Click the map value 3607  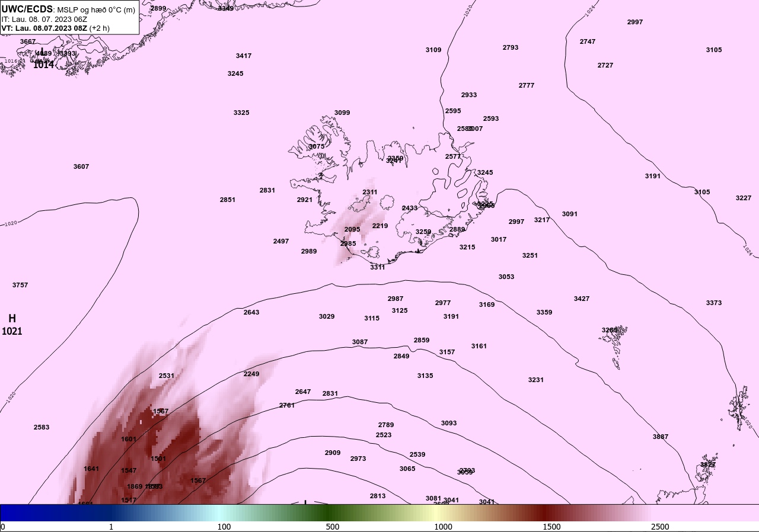(81, 166)
